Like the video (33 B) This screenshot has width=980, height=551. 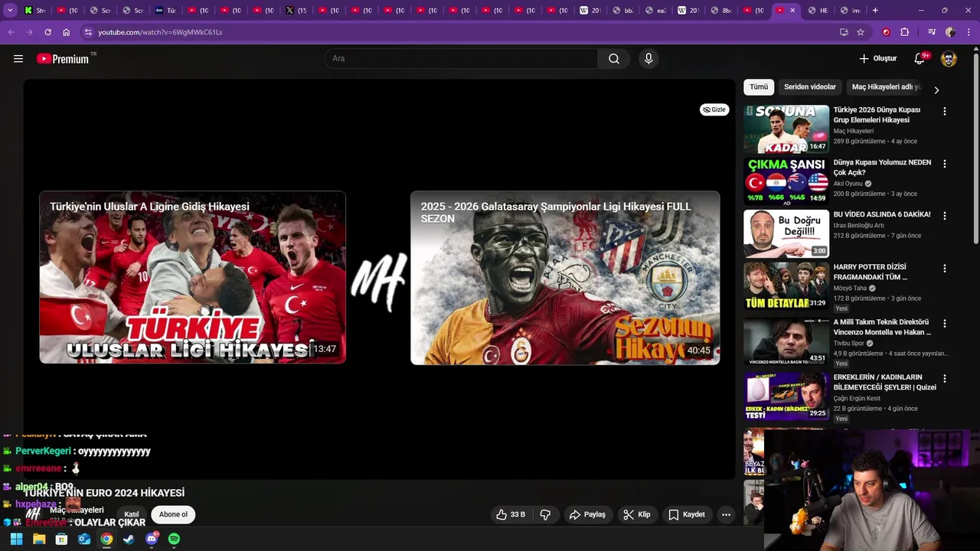pos(511,514)
